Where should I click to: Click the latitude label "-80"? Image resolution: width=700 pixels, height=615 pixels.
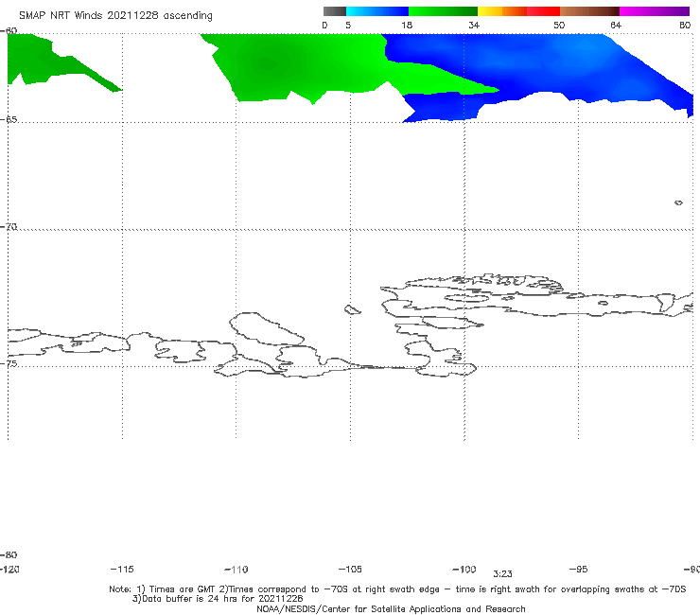click(9, 554)
